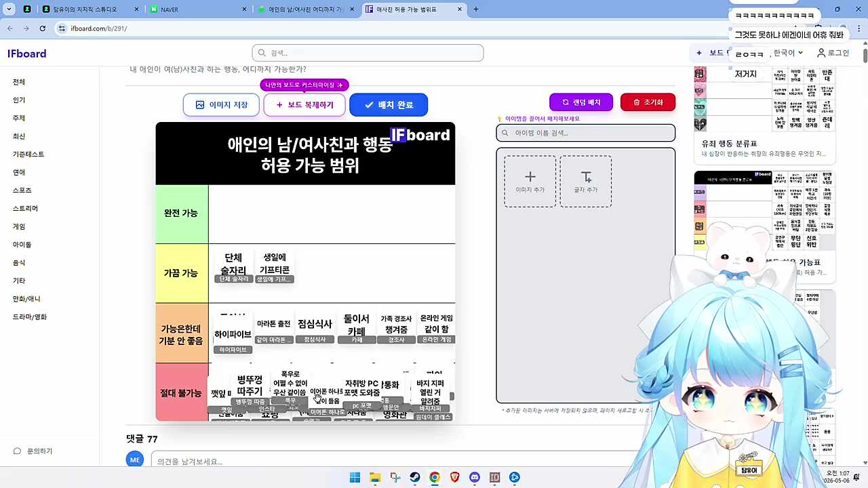Go back in browser history
The height and width of the screenshot is (488, 868).
click(x=9, y=28)
